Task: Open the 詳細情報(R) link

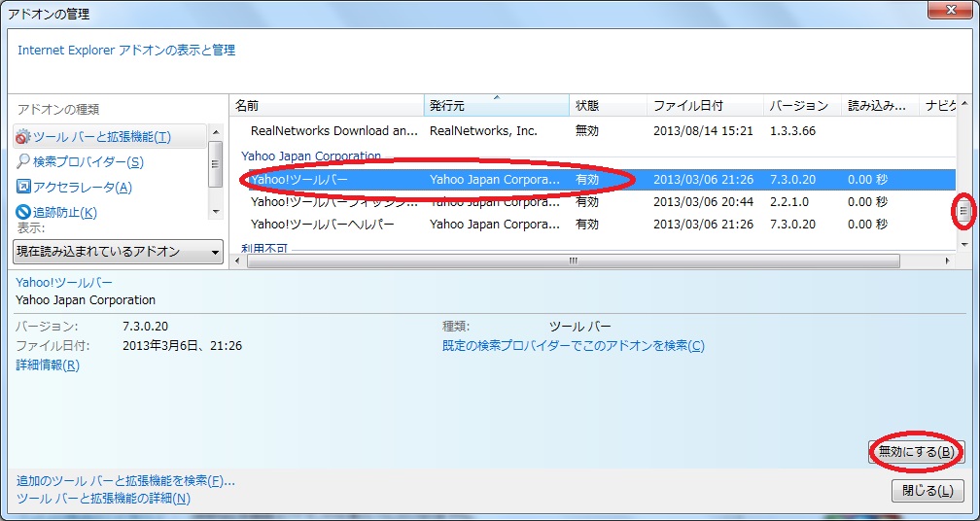Action: click(x=48, y=365)
